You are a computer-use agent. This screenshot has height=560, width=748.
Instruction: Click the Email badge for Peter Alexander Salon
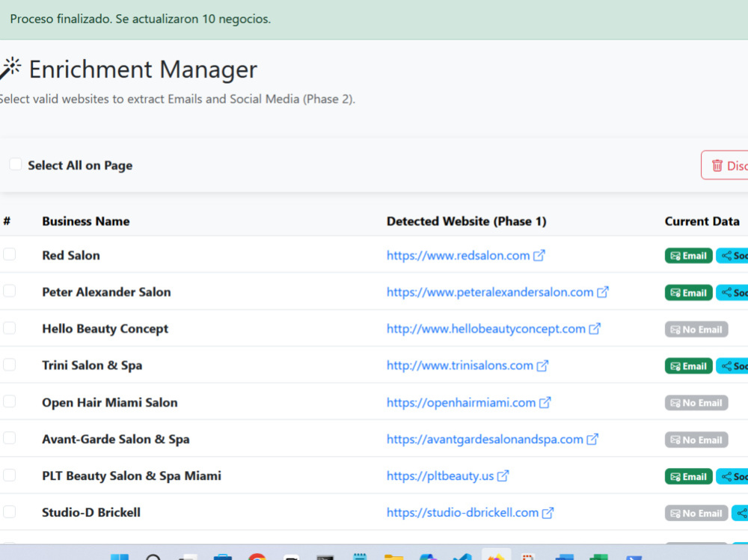coord(688,292)
